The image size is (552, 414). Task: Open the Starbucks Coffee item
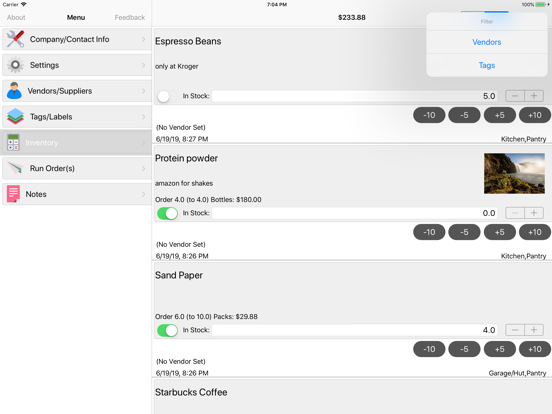[191, 392]
